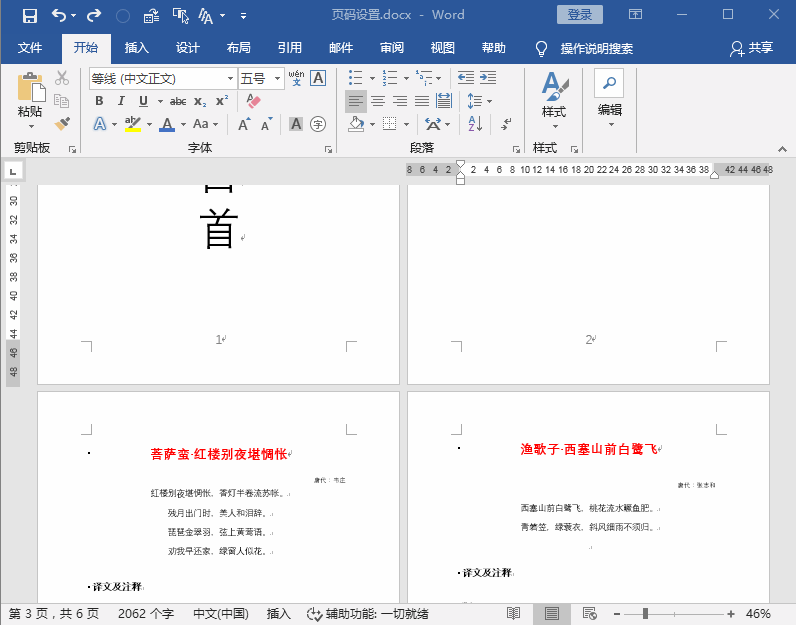Click the 共享 share button
This screenshot has height=625, width=796.
pyautogui.click(x=751, y=48)
